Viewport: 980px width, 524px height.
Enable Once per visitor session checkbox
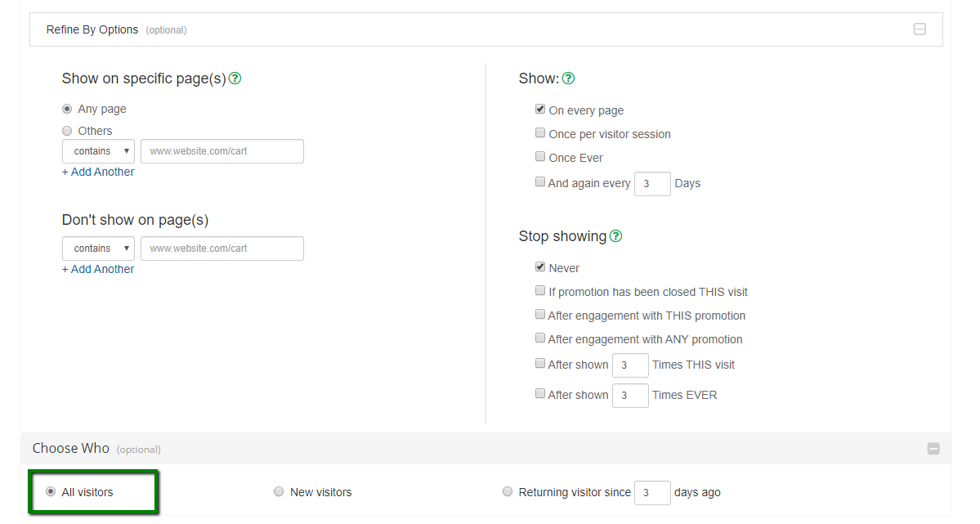pyautogui.click(x=540, y=133)
